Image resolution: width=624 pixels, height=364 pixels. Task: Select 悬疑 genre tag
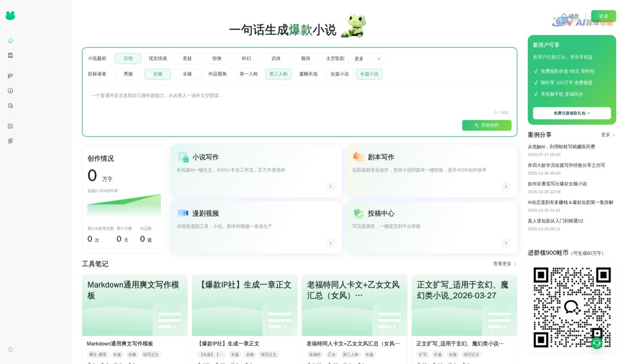[187, 59]
